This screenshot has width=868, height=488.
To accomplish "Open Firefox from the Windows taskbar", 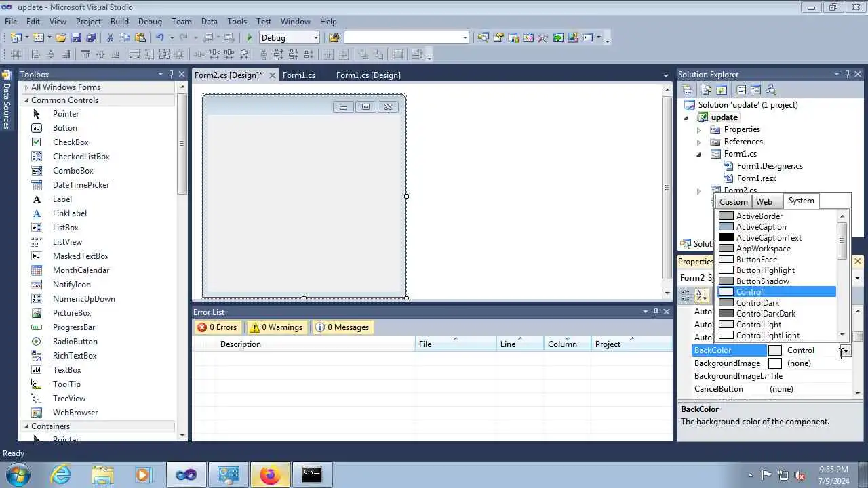I will pos(270,475).
